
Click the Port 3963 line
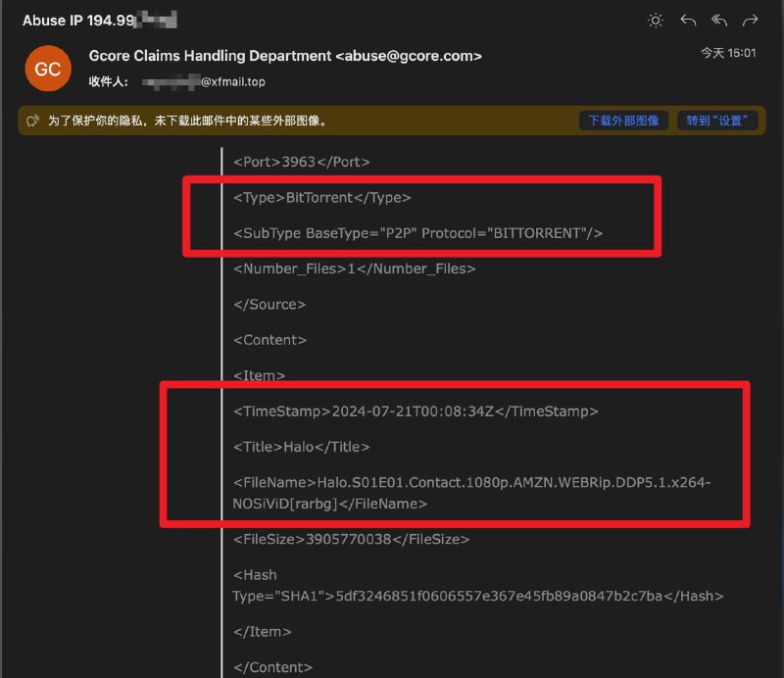click(301, 162)
